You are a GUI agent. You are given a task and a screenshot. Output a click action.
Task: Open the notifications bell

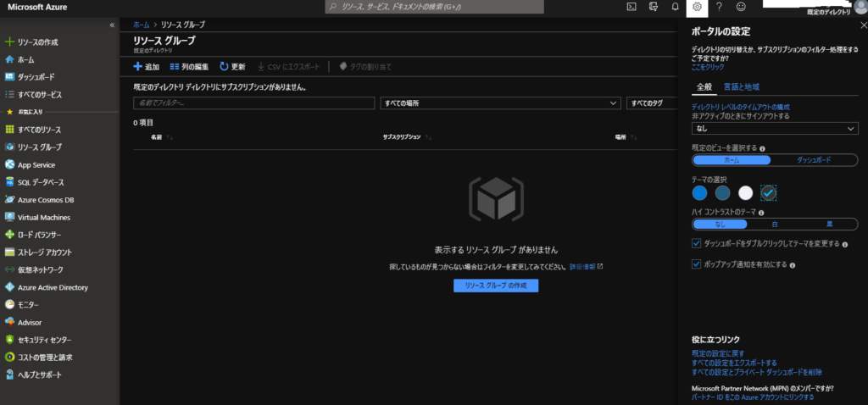coord(675,7)
